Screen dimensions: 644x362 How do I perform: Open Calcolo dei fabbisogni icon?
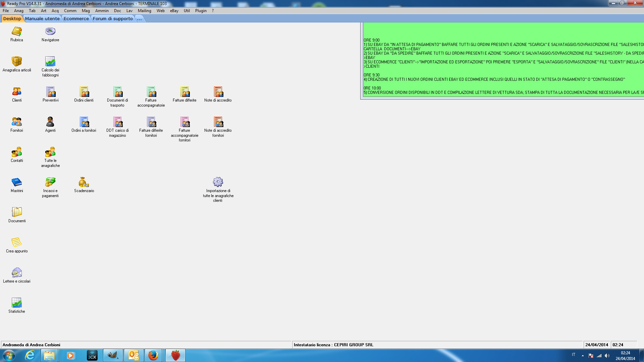tap(50, 62)
